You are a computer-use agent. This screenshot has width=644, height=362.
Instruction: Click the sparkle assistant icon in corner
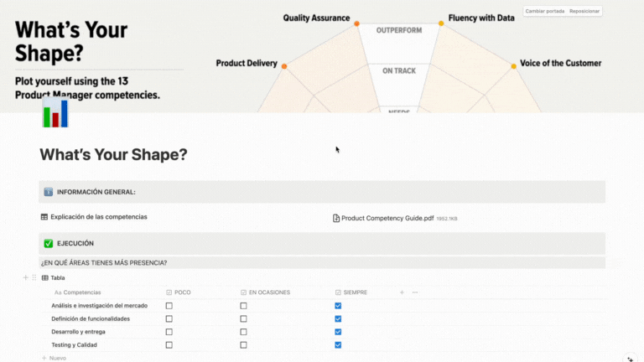[x=631, y=359]
